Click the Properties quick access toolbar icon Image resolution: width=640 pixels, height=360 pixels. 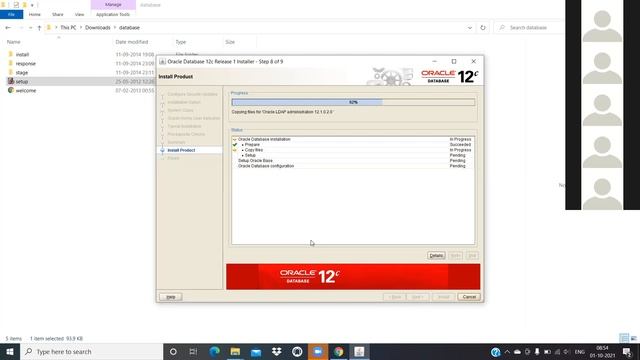coord(16,5)
